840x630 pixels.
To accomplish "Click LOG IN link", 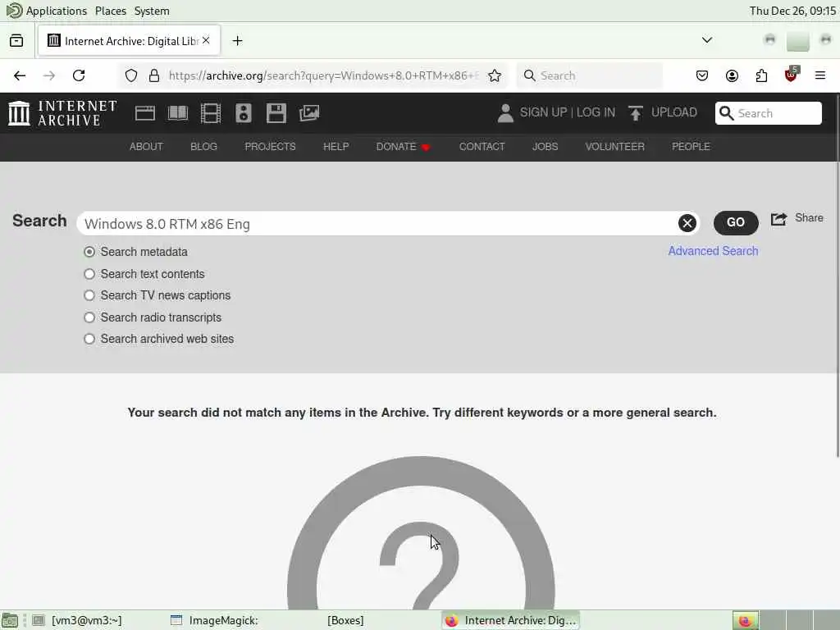I will (596, 112).
